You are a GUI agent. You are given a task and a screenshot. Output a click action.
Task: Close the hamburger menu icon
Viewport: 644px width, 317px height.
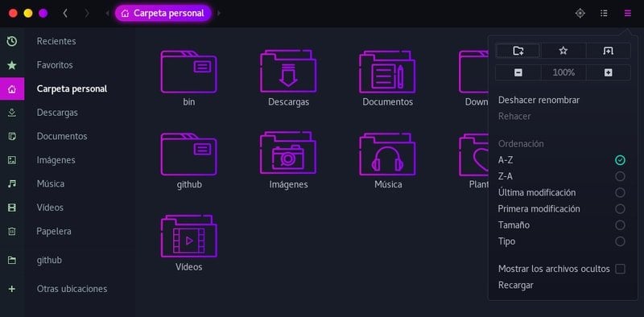628,13
